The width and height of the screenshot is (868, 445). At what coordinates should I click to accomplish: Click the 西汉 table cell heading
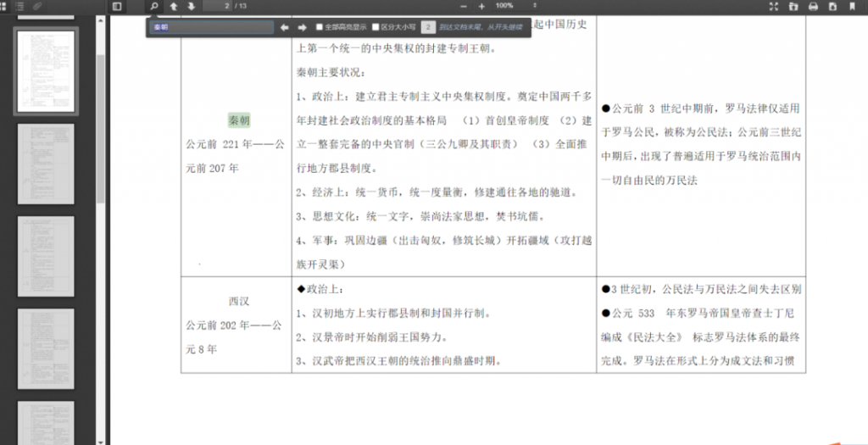(x=239, y=302)
